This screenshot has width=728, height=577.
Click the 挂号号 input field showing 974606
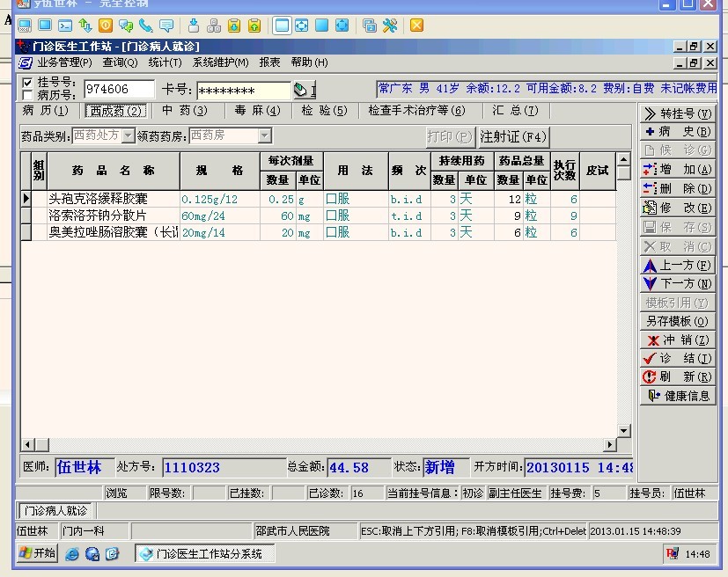click(x=120, y=89)
